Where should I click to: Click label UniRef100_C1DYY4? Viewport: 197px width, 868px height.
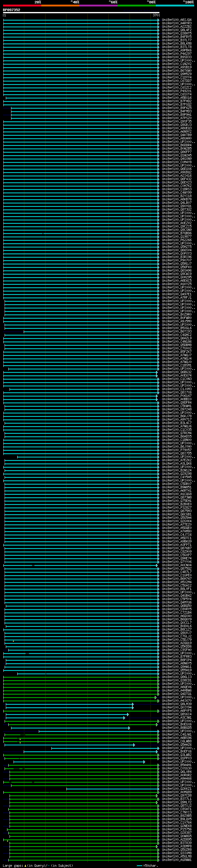tap(177, 77)
